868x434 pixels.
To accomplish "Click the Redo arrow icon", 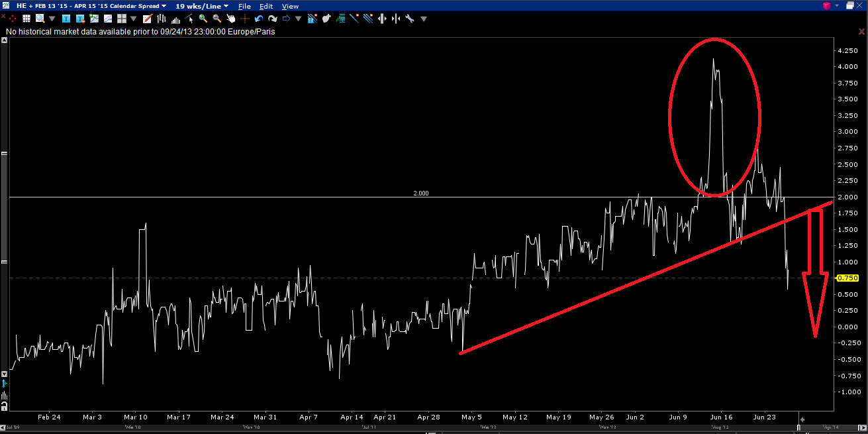I will coord(274,19).
